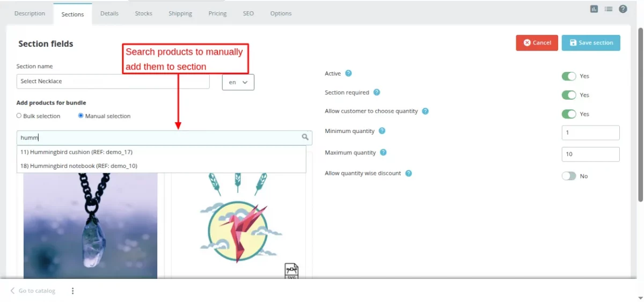Show help tooltip for Section required
This screenshot has width=644, height=302.
377,92
